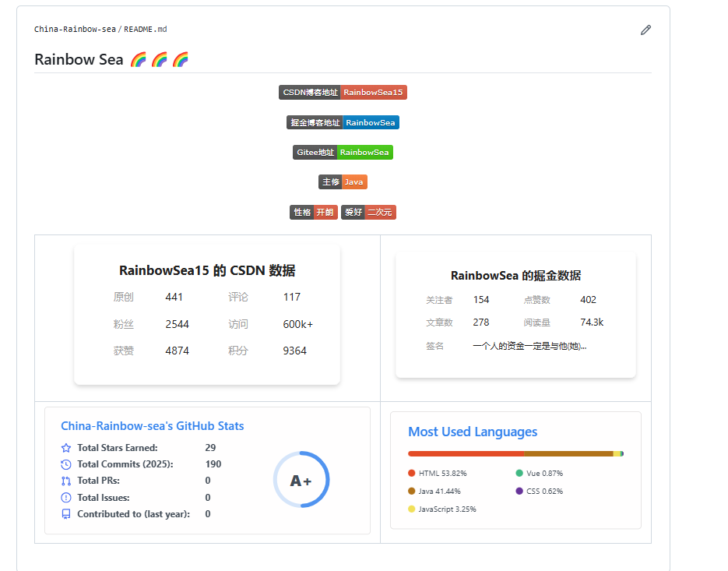Click Total Stars Earned value 29
The image size is (728, 571).
[x=210, y=447]
